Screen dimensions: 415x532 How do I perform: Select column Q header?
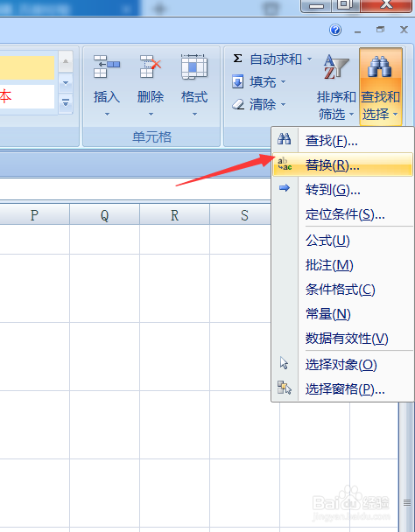point(104,214)
